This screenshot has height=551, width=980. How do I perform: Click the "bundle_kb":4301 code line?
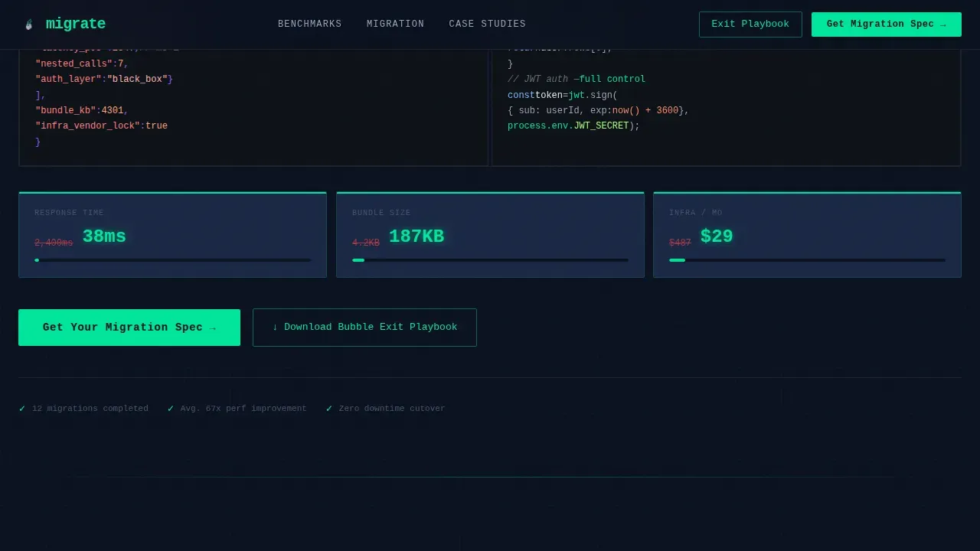82,111
